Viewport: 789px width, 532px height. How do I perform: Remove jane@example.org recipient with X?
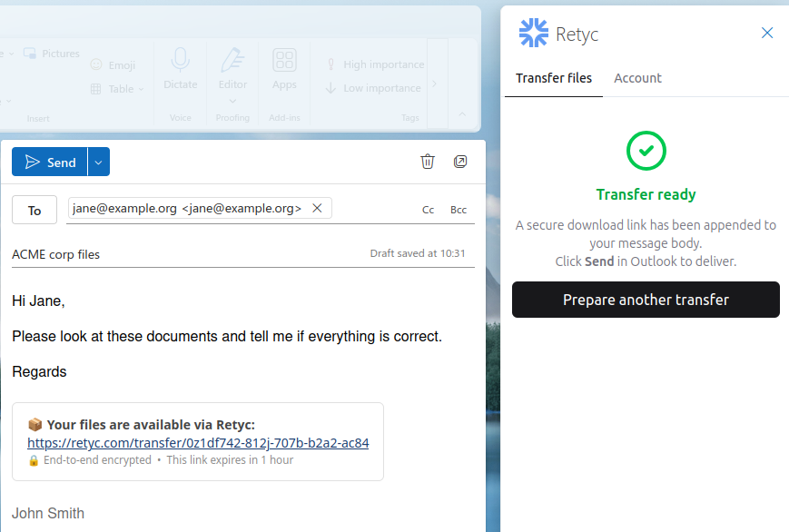[317, 208]
